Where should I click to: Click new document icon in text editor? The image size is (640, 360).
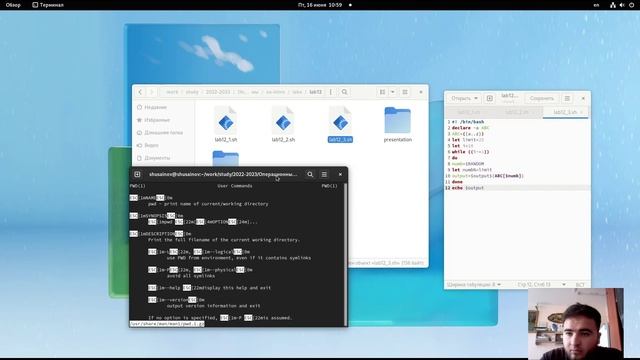489,98
